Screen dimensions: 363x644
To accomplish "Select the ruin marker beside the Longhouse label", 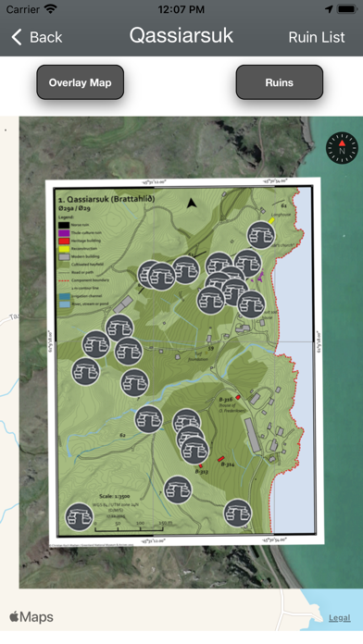I will [260, 235].
